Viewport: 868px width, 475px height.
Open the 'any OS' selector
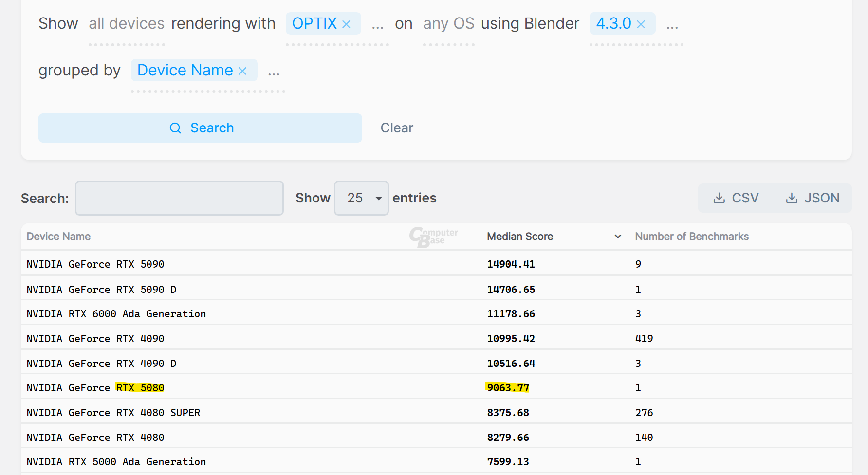point(448,23)
